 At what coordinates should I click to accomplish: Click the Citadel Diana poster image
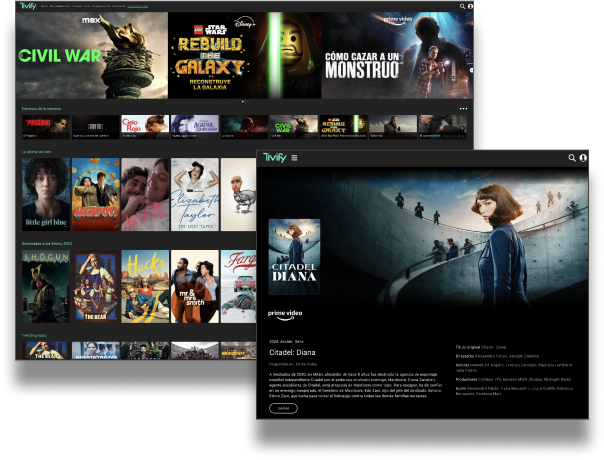point(294,257)
